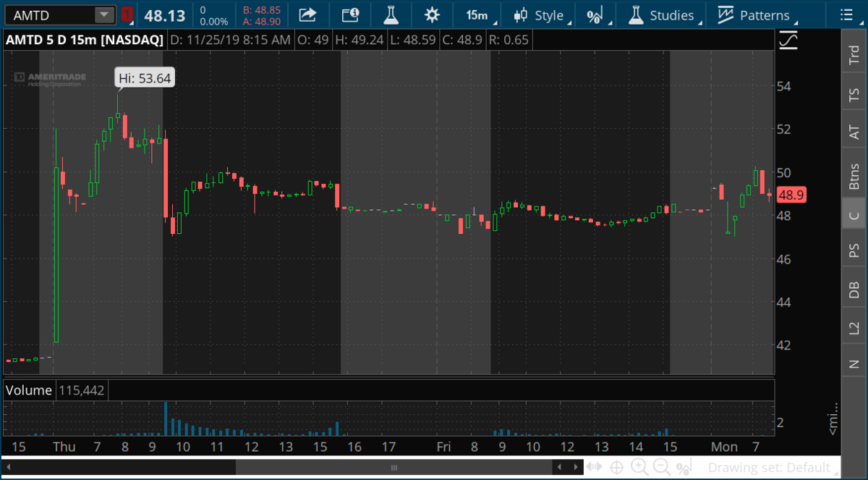868x480 pixels.
Task: Switch to the AT side tab
Action: [854, 132]
